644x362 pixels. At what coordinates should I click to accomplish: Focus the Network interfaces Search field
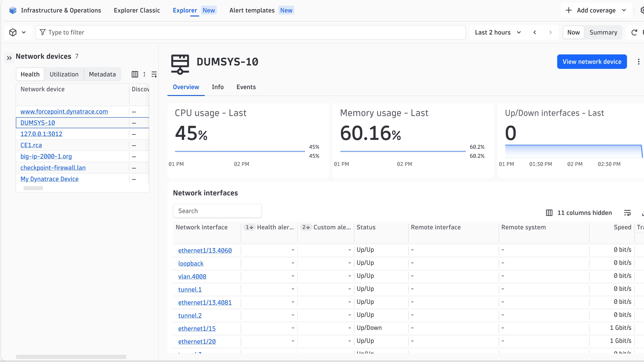tap(217, 211)
